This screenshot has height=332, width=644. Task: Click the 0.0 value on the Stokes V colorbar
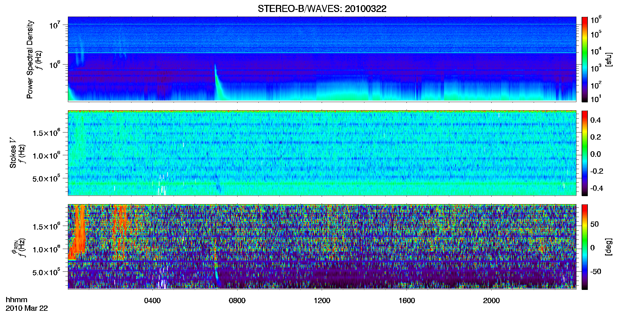click(x=595, y=154)
